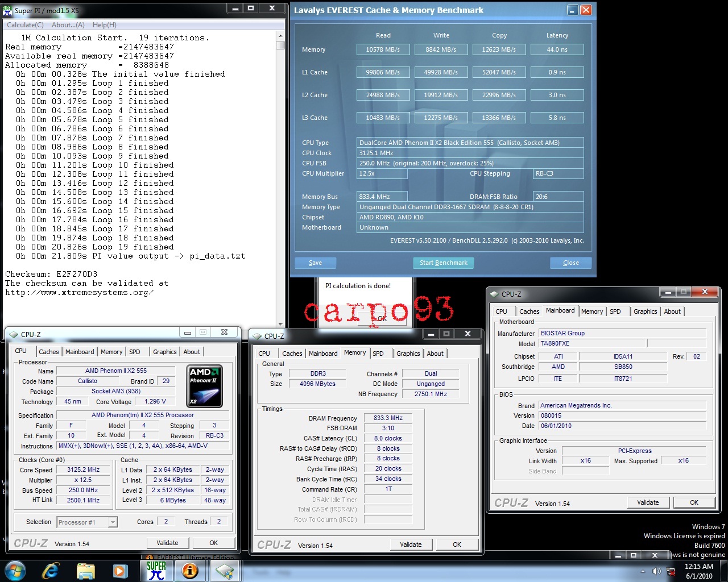
Task: Open the Processor #1 selection dropdown
Action: click(87, 522)
